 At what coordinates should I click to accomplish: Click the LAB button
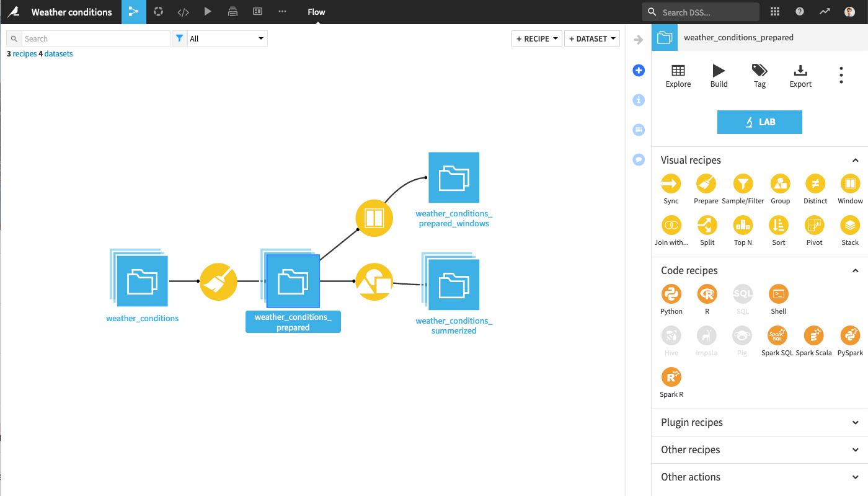click(x=759, y=122)
